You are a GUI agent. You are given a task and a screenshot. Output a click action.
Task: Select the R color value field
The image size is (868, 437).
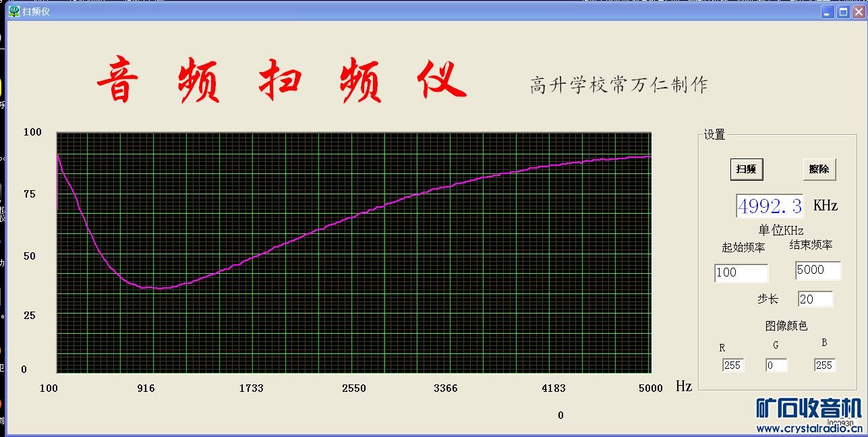[x=733, y=366]
